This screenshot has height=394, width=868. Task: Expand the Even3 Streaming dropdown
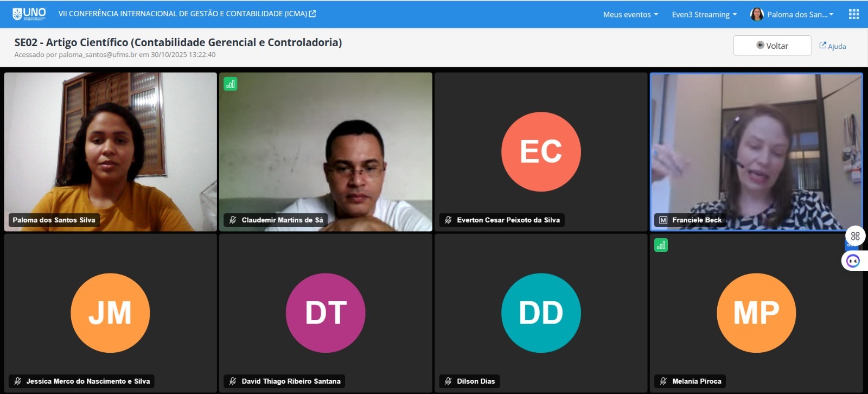[x=704, y=15]
